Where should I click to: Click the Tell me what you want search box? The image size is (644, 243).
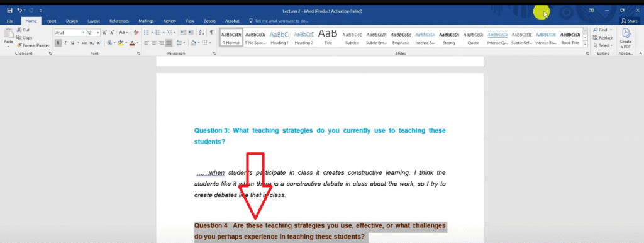279,21
